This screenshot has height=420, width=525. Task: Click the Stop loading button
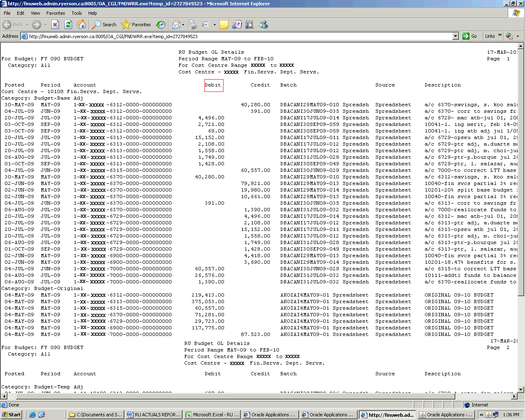point(55,25)
